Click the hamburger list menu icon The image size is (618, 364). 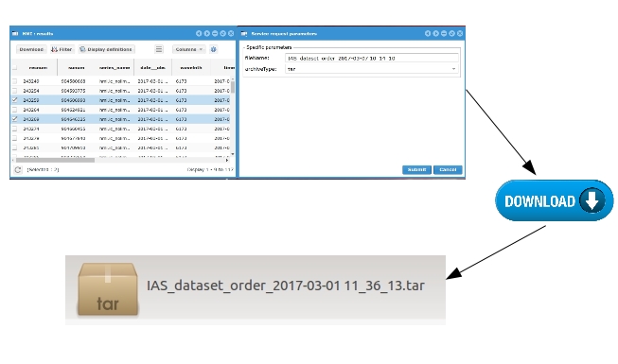159,49
